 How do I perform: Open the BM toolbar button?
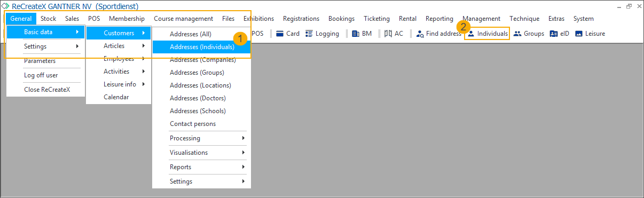coord(362,34)
